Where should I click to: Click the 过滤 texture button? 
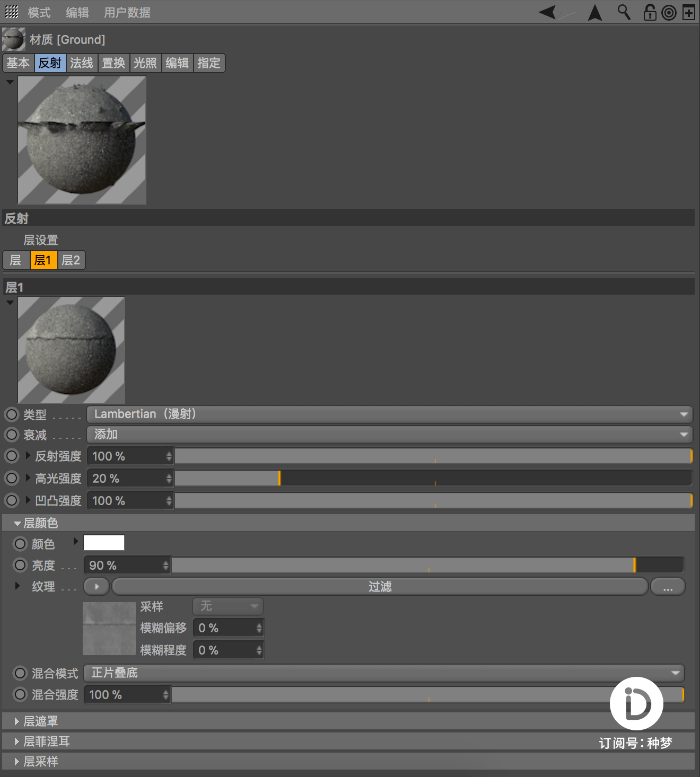(380, 587)
